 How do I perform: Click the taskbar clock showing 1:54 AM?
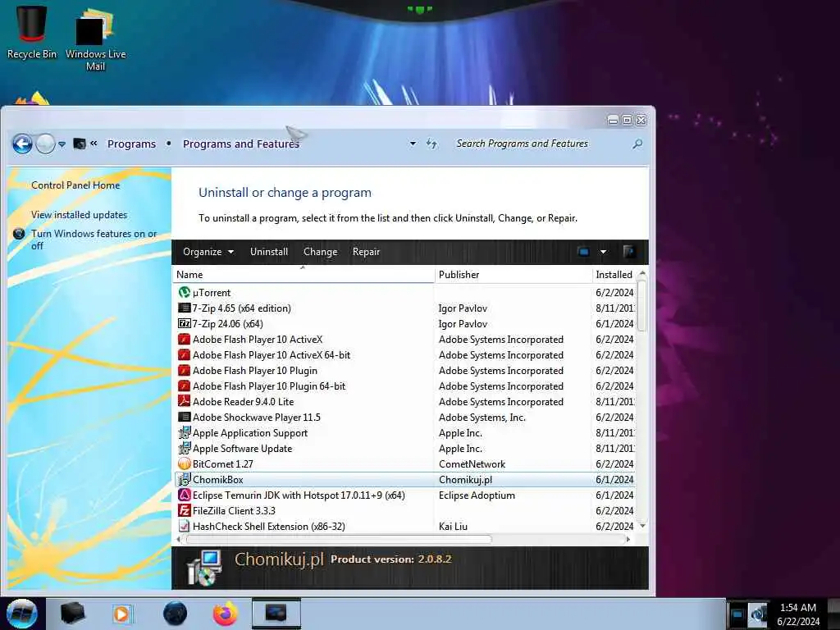click(x=798, y=614)
